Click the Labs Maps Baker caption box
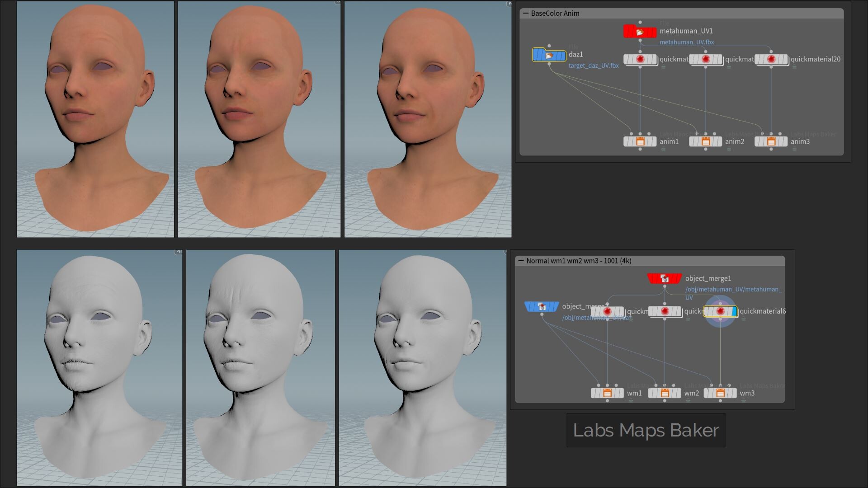Viewport: 868px width, 488px height. (646, 430)
